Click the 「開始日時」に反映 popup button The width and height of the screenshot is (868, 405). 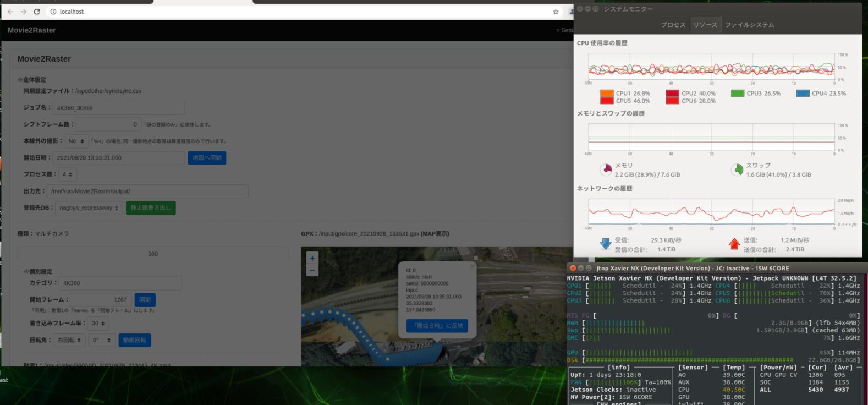pyautogui.click(x=437, y=326)
